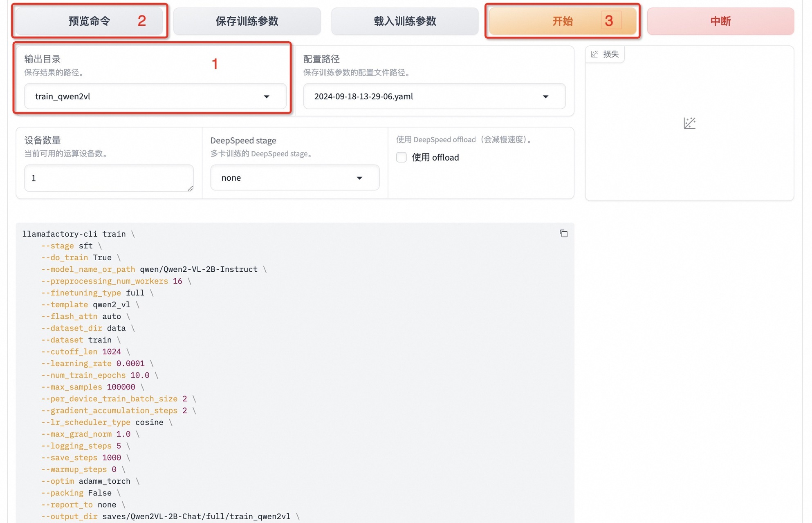Click the none value in DeepSpeed stage

click(x=231, y=178)
